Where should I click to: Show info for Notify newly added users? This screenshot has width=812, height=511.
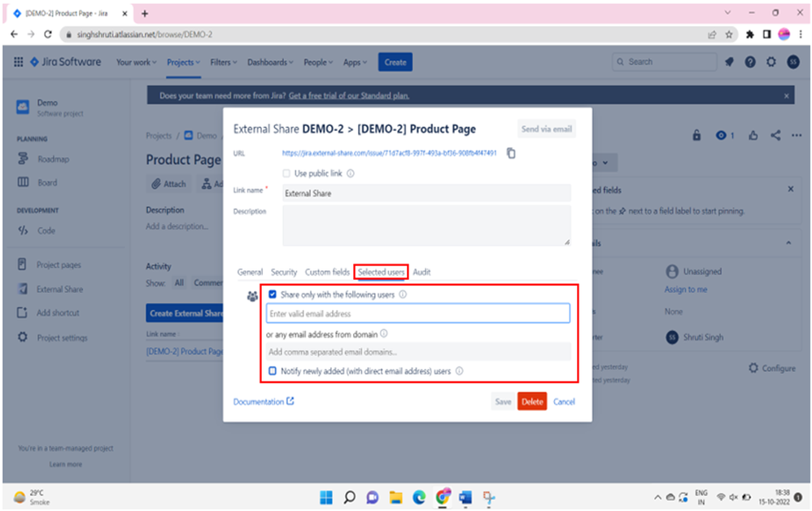[x=460, y=371]
